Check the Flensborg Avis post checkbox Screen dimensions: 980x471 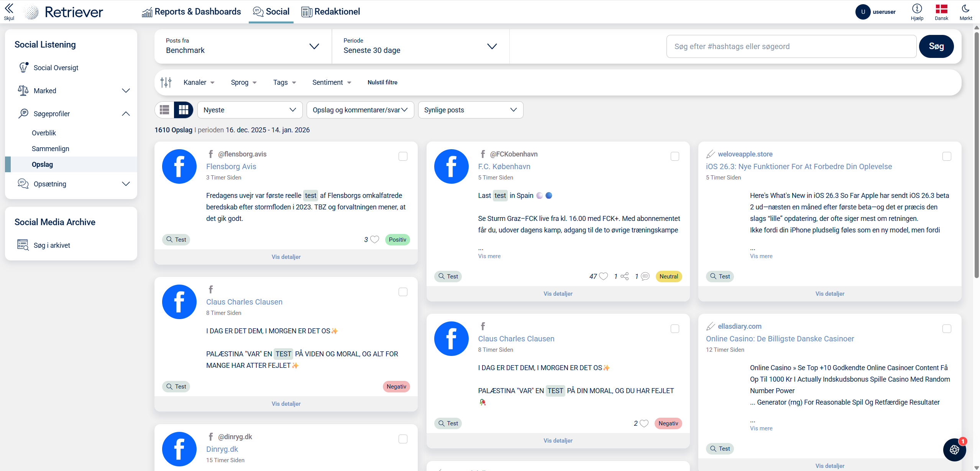click(x=403, y=156)
